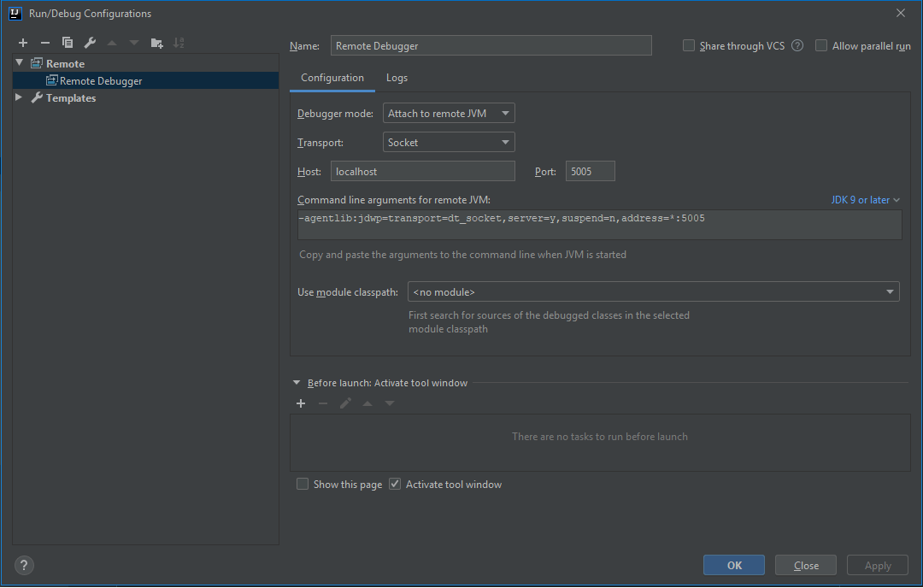The image size is (923, 588).
Task: Open help with question mark button
Action: [x=24, y=565]
